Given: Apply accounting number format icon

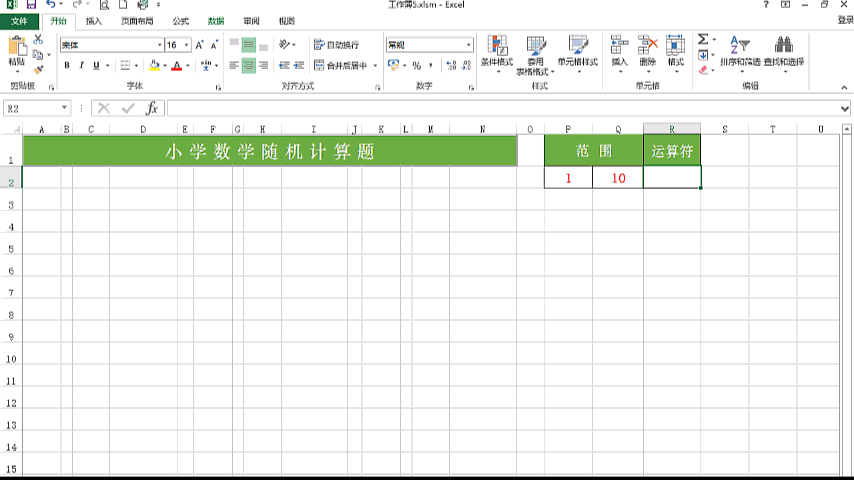Looking at the screenshot, I should pos(393,65).
